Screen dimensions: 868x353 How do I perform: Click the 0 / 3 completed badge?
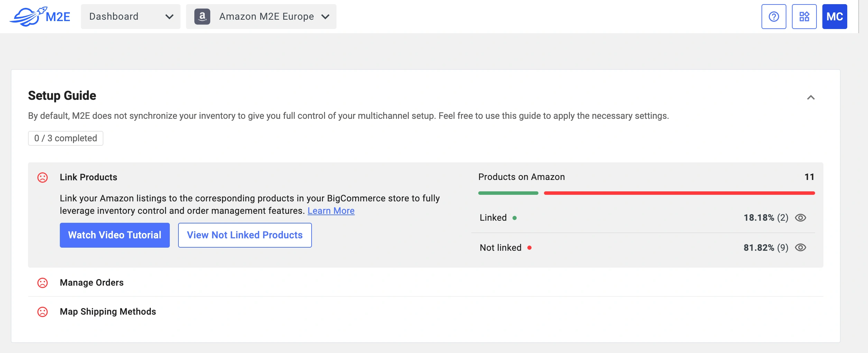coord(65,139)
